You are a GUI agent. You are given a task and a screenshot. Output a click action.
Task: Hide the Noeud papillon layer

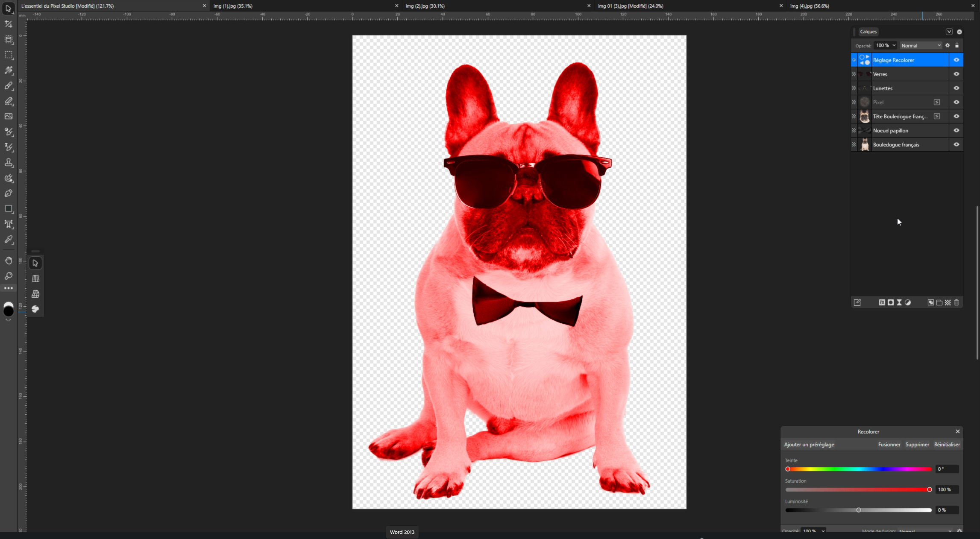tap(957, 130)
